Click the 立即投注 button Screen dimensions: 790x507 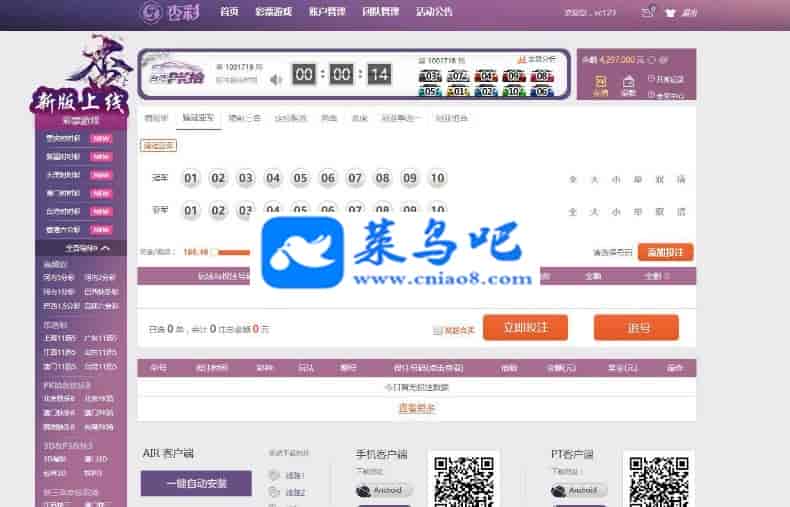pos(525,328)
